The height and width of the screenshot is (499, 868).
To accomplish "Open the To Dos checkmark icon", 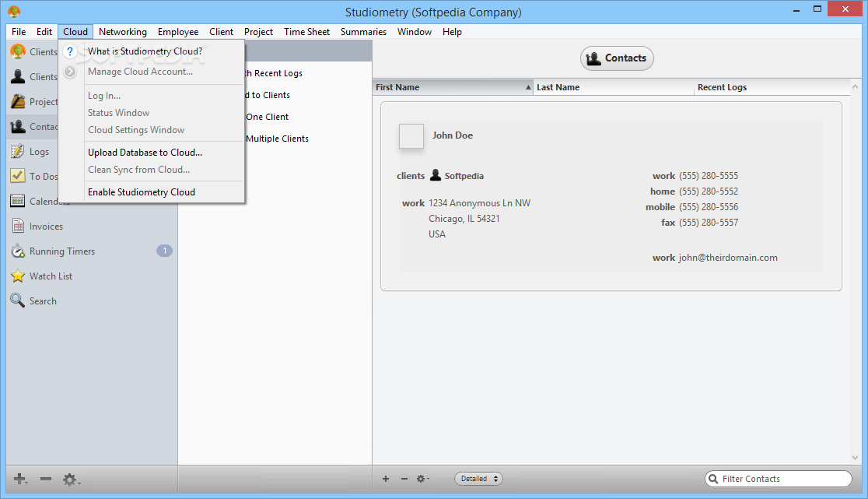I will point(18,176).
